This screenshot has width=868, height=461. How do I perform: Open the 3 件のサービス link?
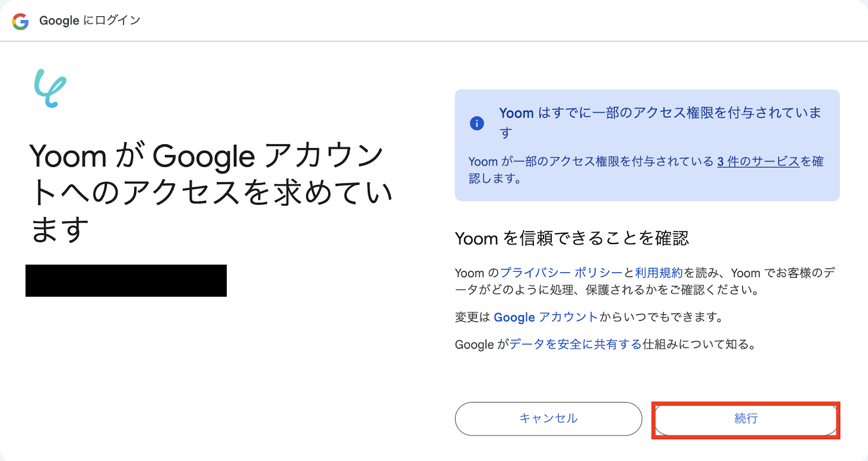(758, 162)
